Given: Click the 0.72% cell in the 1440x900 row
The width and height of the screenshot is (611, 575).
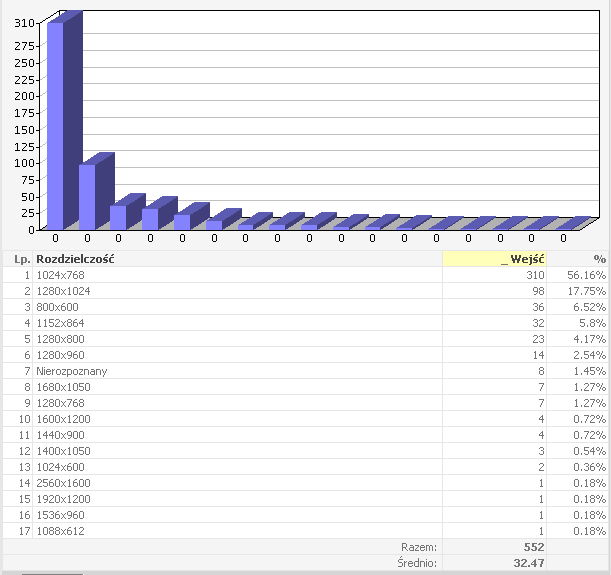Looking at the screenshot, I should (590, 435).
